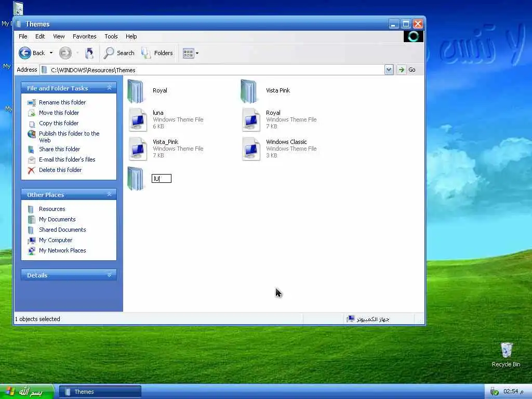Image resolution: width=532 pixels, height=399 pixels.
Task: Click E-mail this folder's files
Action: point(67,159)
